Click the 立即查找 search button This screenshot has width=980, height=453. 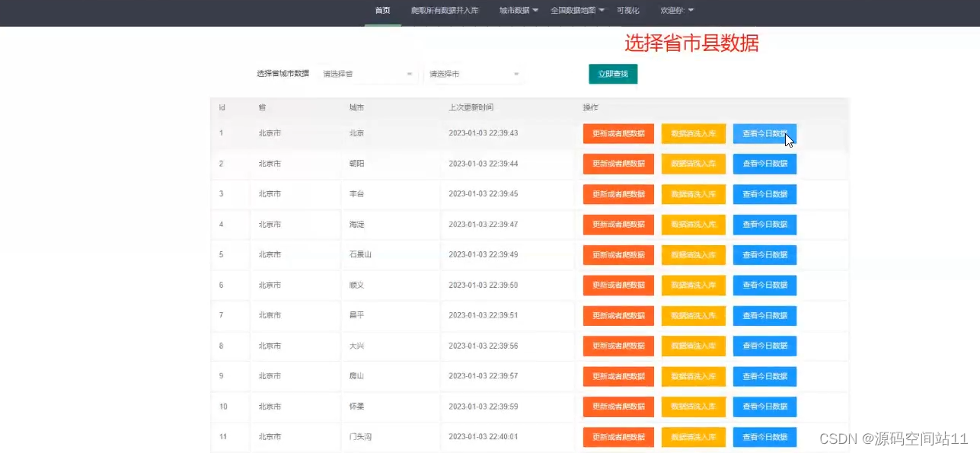tap(613, 74)
